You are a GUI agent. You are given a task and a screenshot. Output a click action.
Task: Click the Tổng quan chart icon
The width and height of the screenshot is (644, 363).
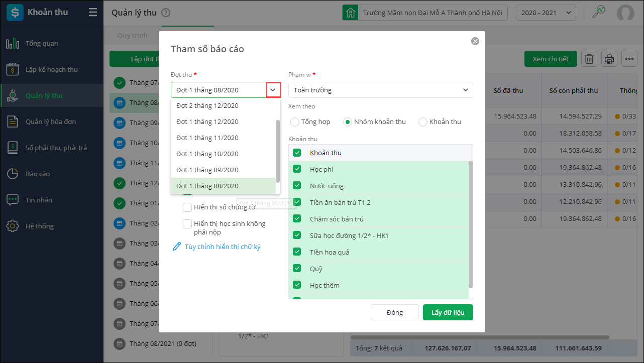tap(13, 43)
